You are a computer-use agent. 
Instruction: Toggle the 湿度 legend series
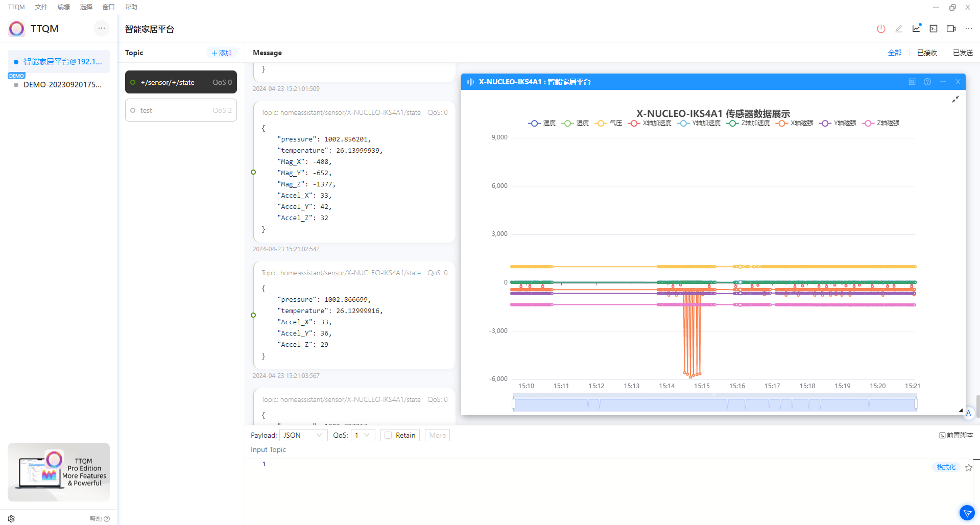575,123
